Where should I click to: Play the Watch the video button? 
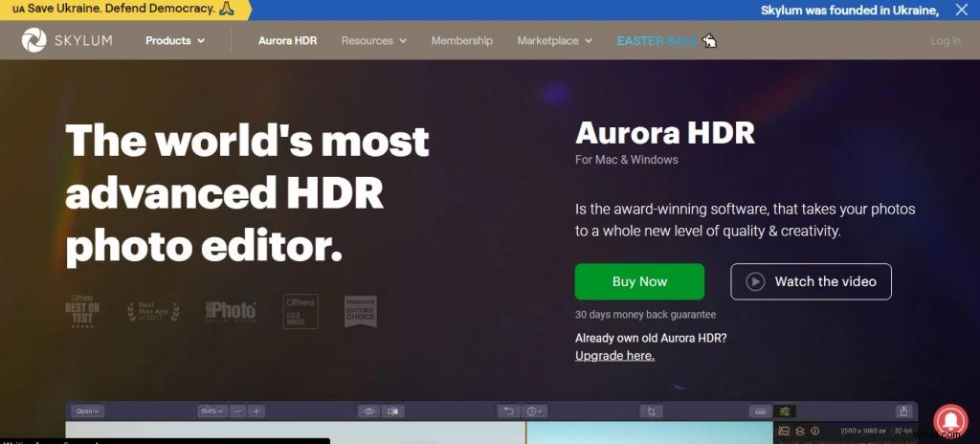tap(811, 281)
